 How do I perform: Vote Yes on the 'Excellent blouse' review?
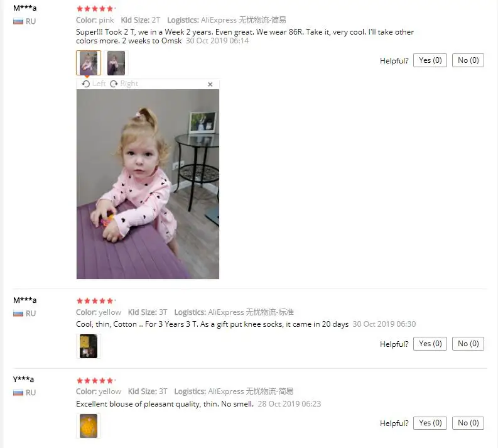[x=430, y=423]
